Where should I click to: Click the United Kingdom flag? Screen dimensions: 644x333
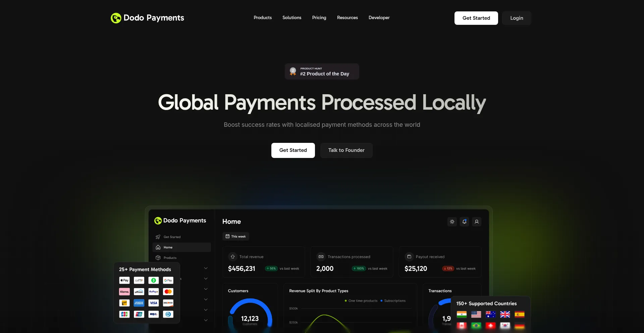click(505, 315)
